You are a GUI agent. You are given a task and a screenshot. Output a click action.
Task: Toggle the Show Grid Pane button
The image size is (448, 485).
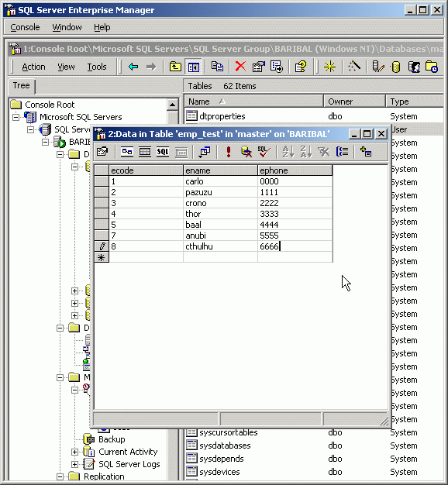[145, 152]
